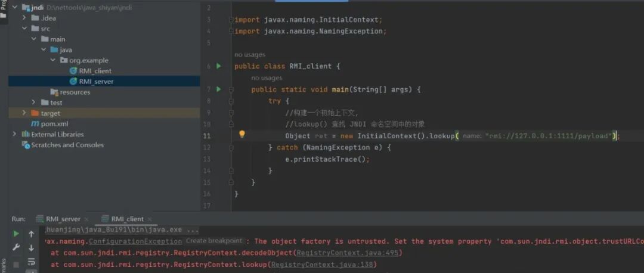
Task: Expand folded java.exe command line
Action: click(122, 230)
